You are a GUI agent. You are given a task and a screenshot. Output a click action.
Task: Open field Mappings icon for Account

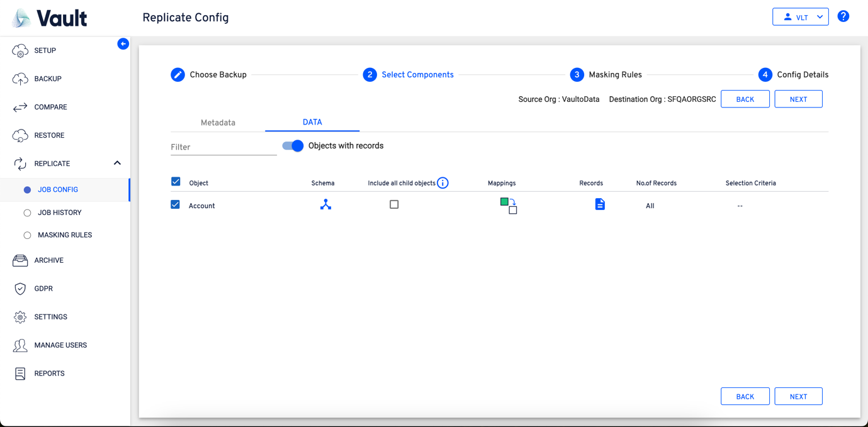tap(508, 206)
